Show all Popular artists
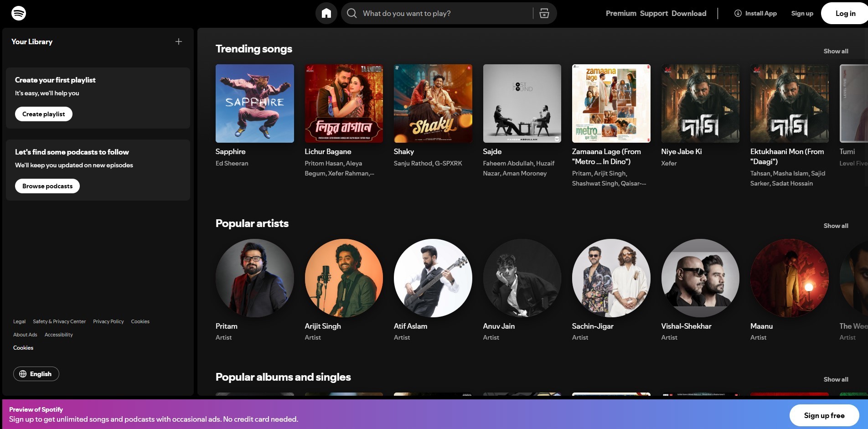The image size is (868, 429). [x=836, y=226]
